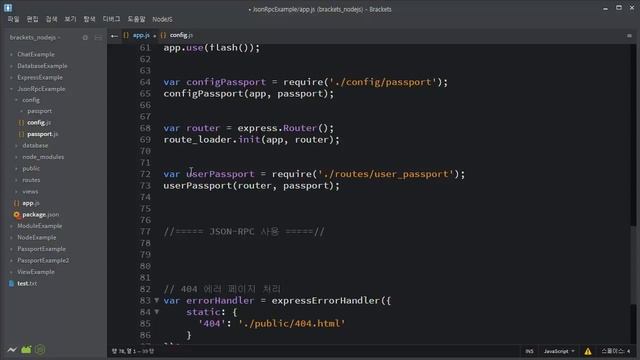Click the JSON-RPC comment on line 77
640x360 pixels.
[244, 232]
